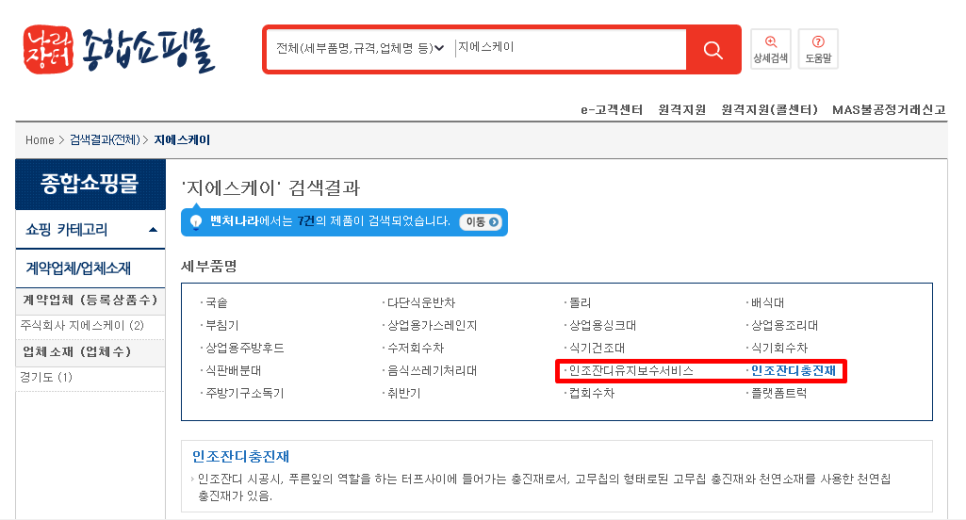Screen dimensions: 966x520
Task: Open the 전체(세부품명,규격,업체명 등) search dropdown
Action: point(360,48)
